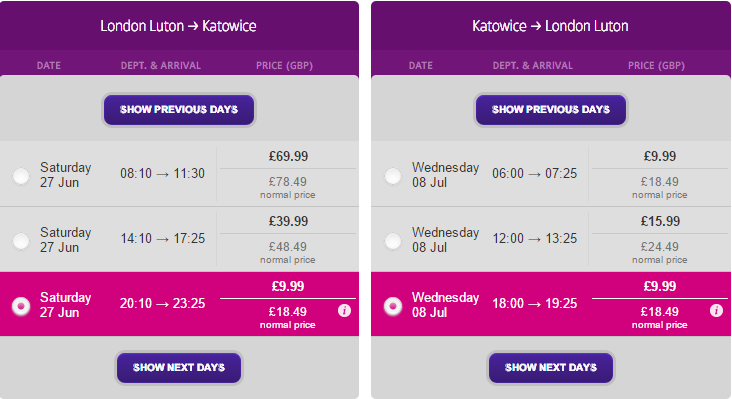The image size is (732, 399).
Task: Show previous days for London Luton to Katowice
Action: [179, 110]
